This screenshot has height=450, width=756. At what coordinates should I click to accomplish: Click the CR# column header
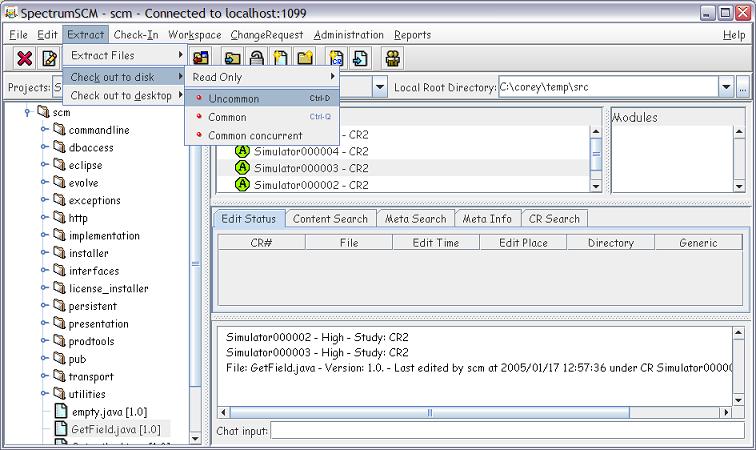(261, 243)
